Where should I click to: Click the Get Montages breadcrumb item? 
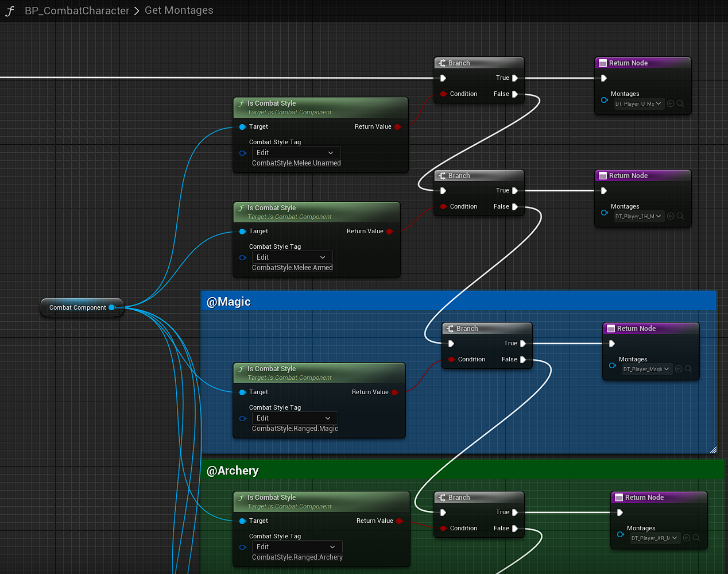tap(179, 10)
